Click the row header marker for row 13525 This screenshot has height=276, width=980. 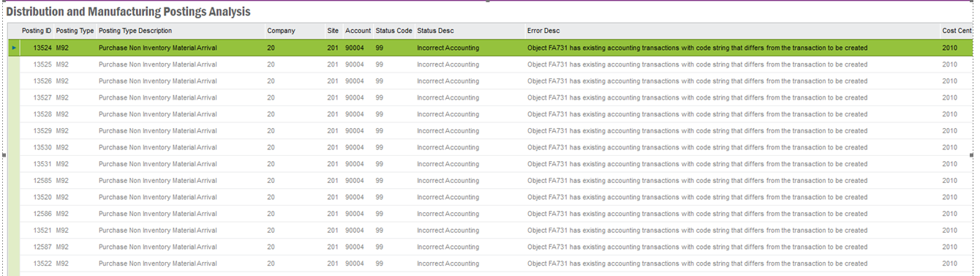pyautogui.click(x=14, y=64)
